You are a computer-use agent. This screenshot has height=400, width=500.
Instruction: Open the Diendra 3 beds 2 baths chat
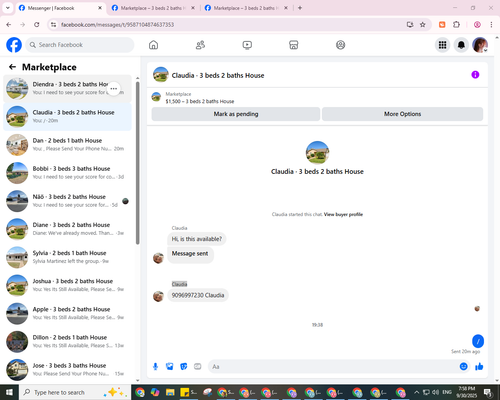click(67, 89)
